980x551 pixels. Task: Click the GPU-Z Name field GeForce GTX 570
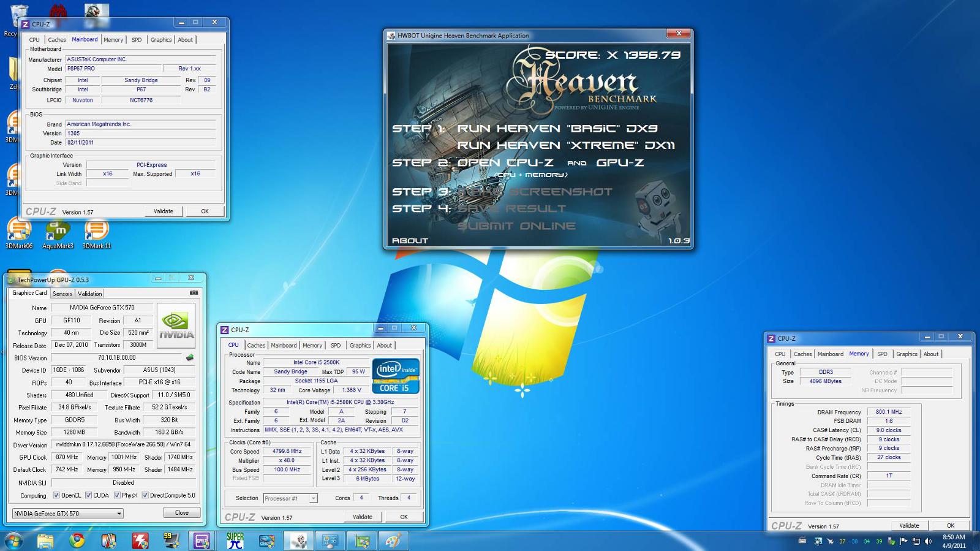click(x=102, y=308)
